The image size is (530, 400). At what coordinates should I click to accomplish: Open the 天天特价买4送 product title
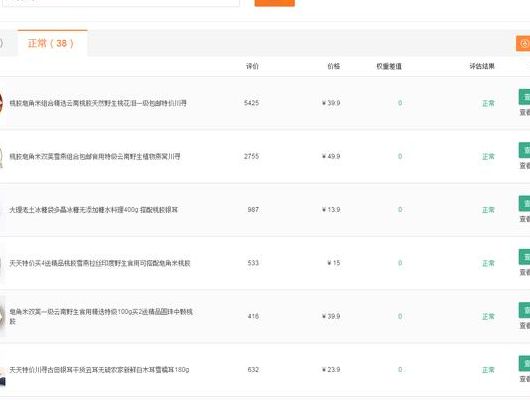click(100, 263)
